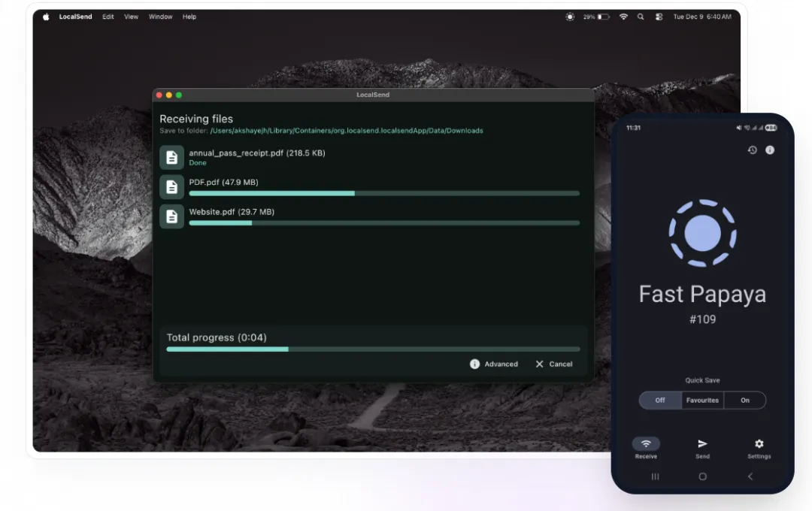
Task: Click the screen recording indicator icon in menu bar
Action: [570, 17]
